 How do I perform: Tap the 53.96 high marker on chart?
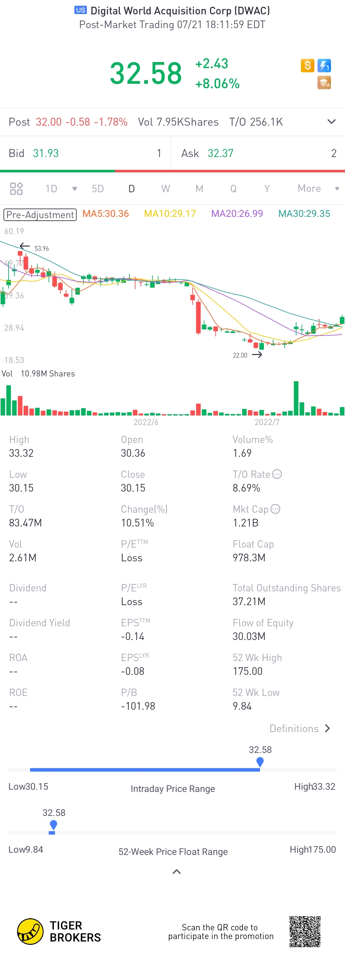(42, 249)
